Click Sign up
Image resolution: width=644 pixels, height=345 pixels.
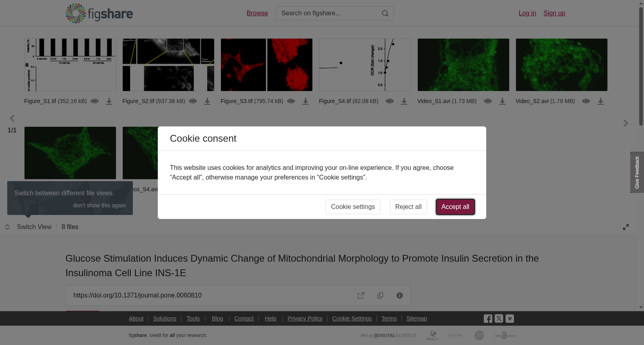click(x=554, y=13)
